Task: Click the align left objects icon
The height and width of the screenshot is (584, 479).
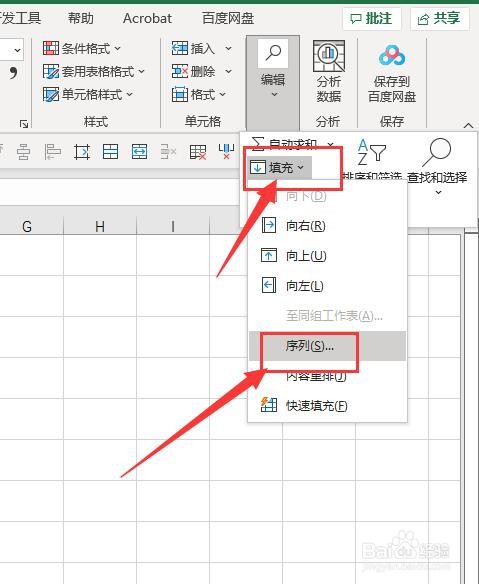Action: pyautogui.click(x=53, y=152)
